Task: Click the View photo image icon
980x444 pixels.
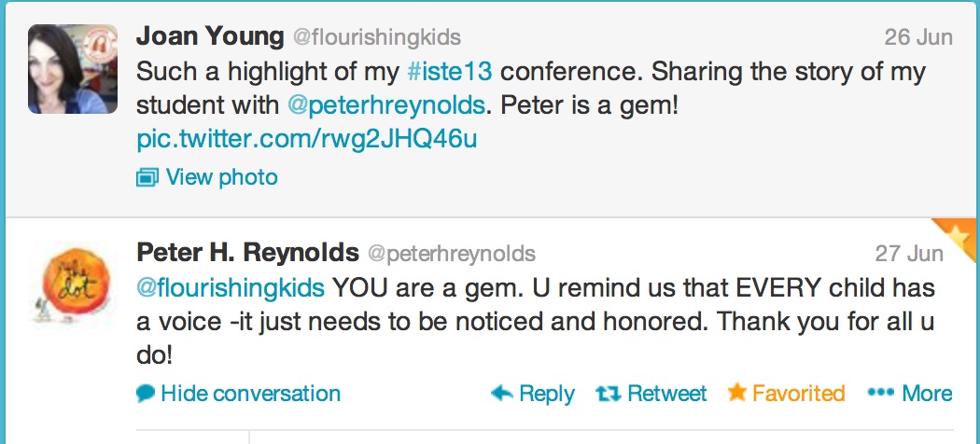Action: 147,177
